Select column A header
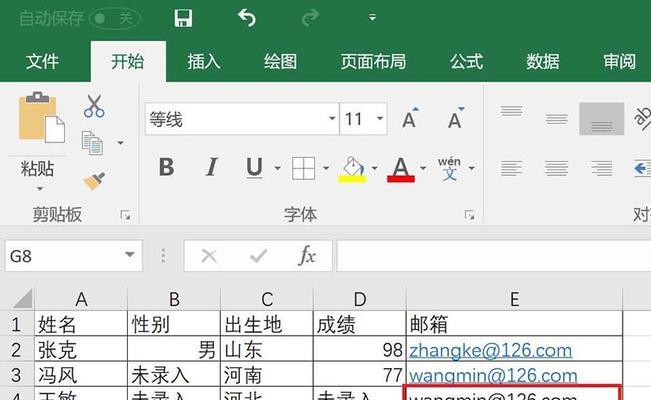Image resolution: width=651 pixels, height=400 pixels. 81,299
